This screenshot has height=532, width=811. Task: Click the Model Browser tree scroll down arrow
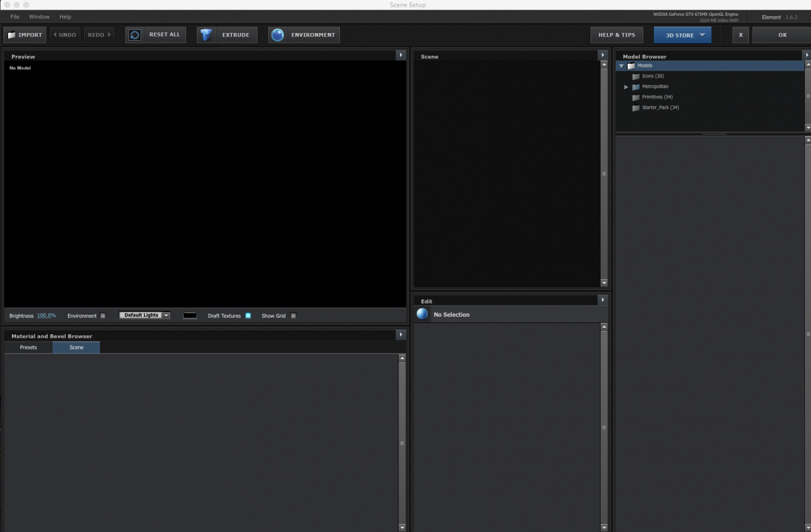[x=808, y=128]
